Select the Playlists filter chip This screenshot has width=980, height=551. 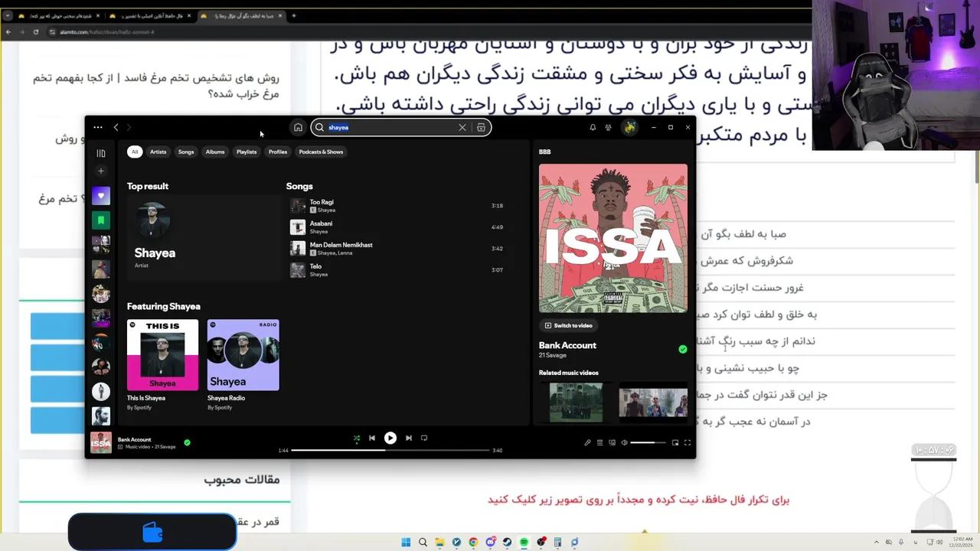(x=247, y=152)
